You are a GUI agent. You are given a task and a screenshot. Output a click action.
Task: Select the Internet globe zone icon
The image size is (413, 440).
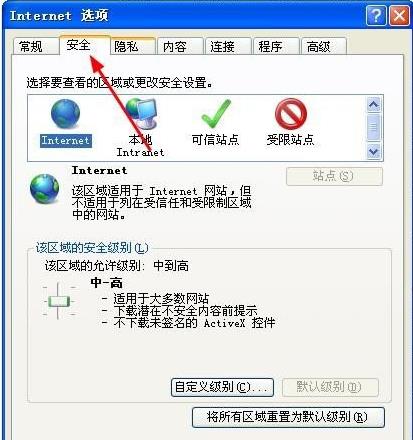tap(65, 114)
